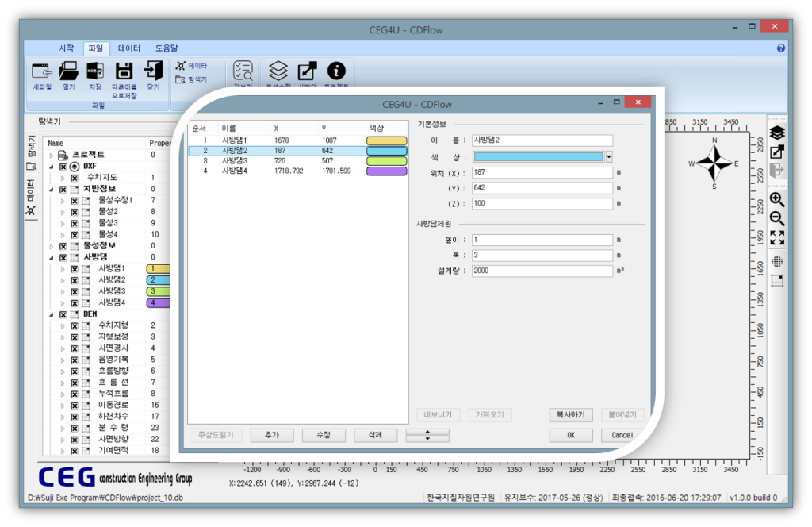Collapse the 지반정보 tree node
812x527 pixels.
(52, 190)
